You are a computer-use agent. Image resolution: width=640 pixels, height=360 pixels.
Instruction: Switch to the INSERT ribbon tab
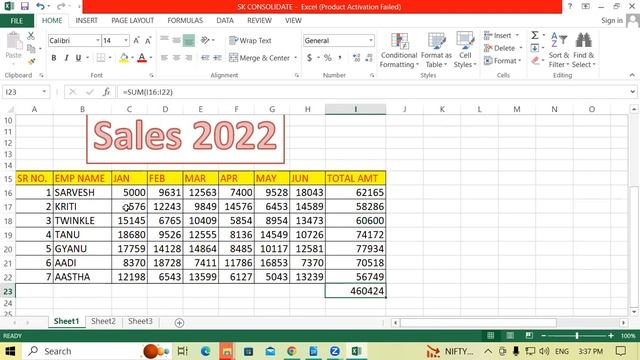coord(87,20)
